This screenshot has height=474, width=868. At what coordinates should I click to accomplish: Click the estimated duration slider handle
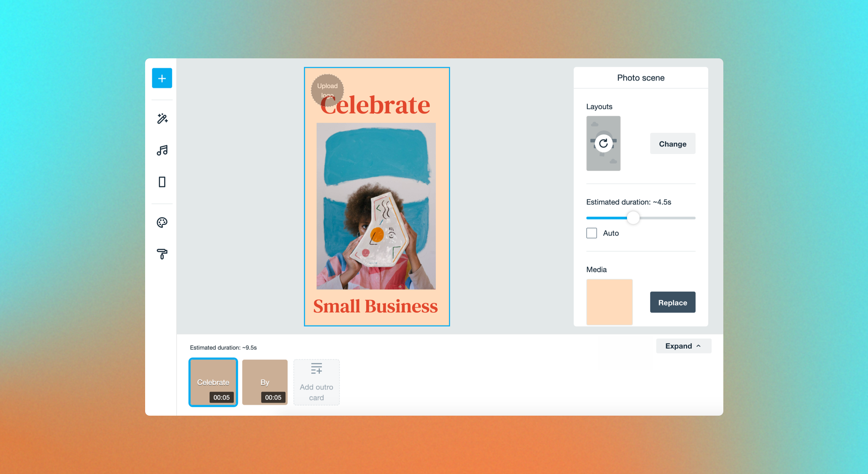tap(633, 218)
